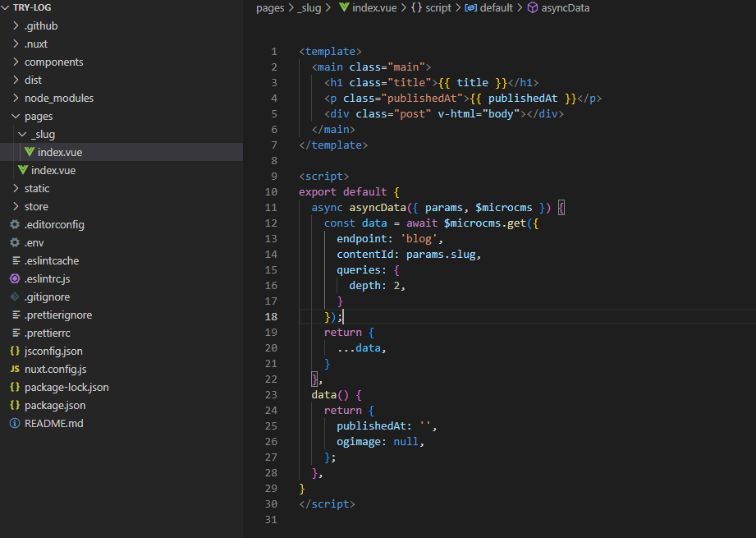
Task: Click the gear icon next to .editorconfig
Action: pyautogui.click(x=15, y=224)
